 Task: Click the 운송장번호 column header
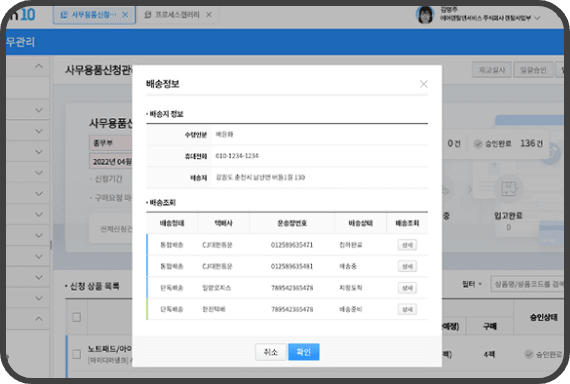292,223
